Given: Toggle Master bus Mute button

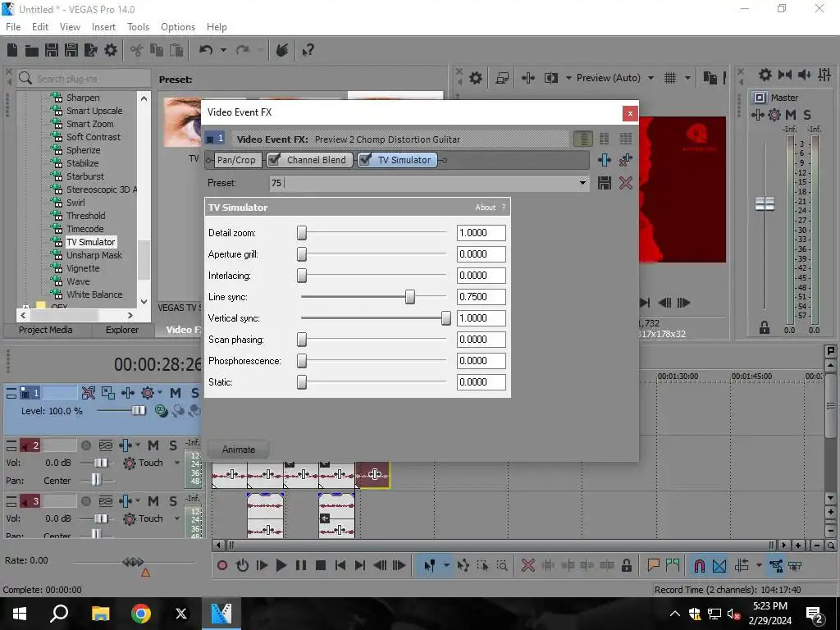Looking at the screenshot, I should point(790,114).
